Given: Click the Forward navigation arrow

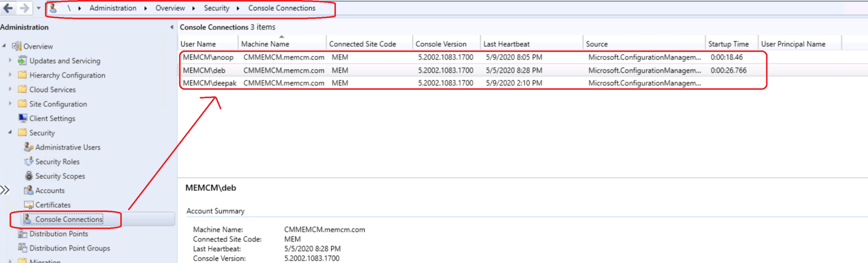Looking at the screenshot, I should pyautogui.click(x=25, y=8).
